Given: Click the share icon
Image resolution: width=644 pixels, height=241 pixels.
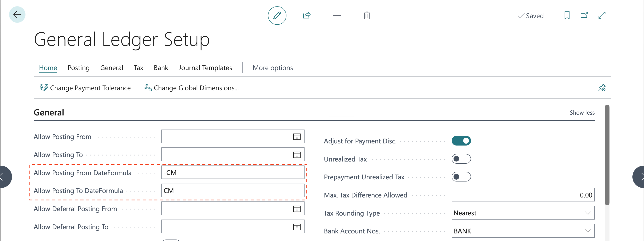Looking at the screenshot, I should (307, 16).
